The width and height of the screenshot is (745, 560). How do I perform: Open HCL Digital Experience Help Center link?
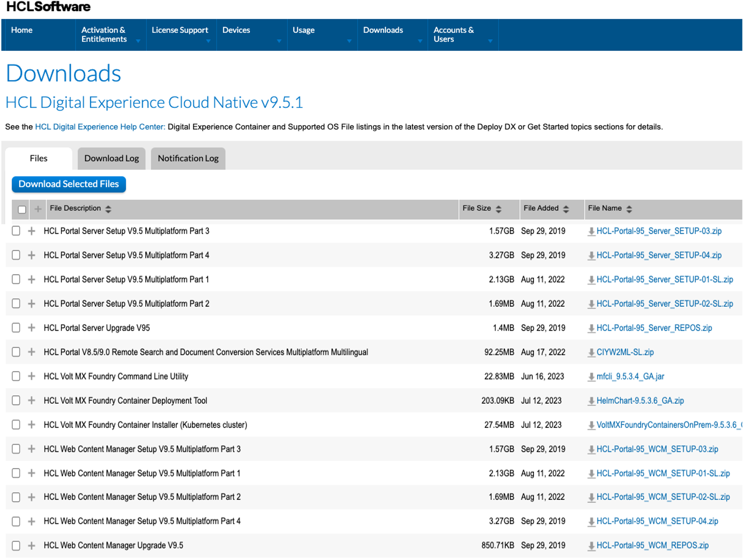click(x=100, y=127)
